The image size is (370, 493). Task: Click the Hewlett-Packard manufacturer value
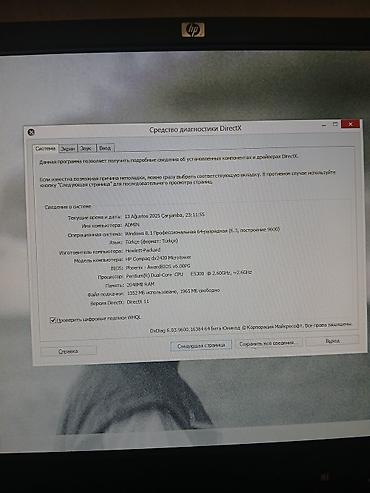(143, 250)
